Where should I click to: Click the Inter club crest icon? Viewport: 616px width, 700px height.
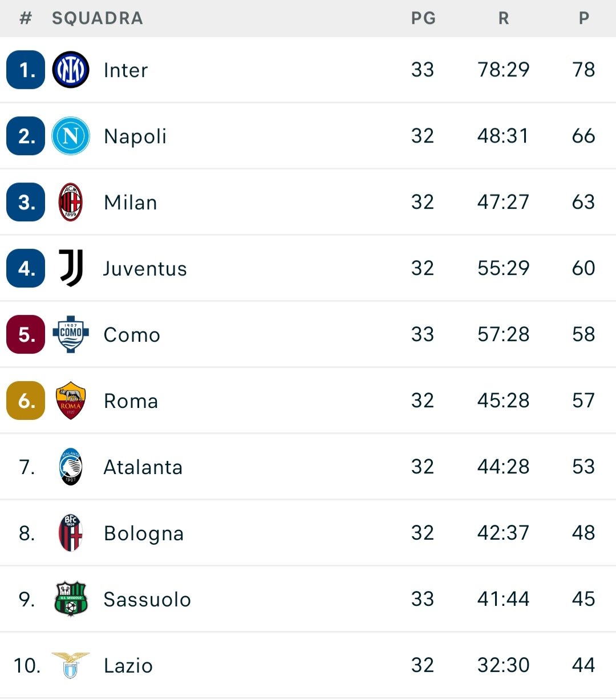coord(71,70)
